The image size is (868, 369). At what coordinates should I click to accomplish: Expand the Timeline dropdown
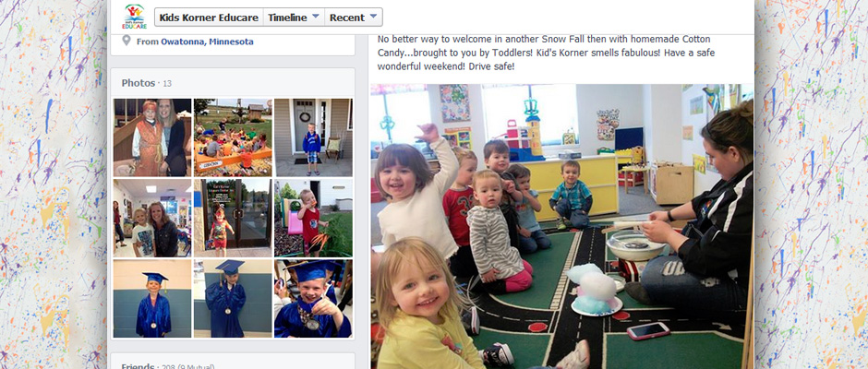coord(294,18)
